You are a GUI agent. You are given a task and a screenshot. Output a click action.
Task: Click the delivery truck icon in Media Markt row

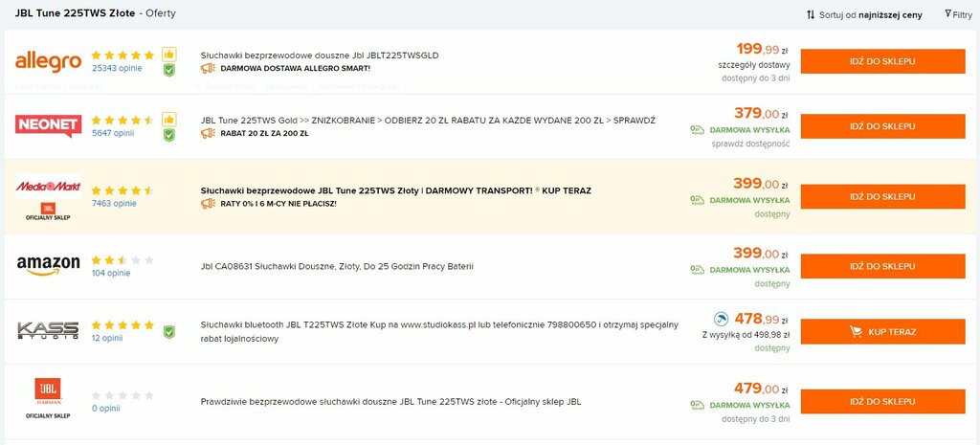click(697, 200)
